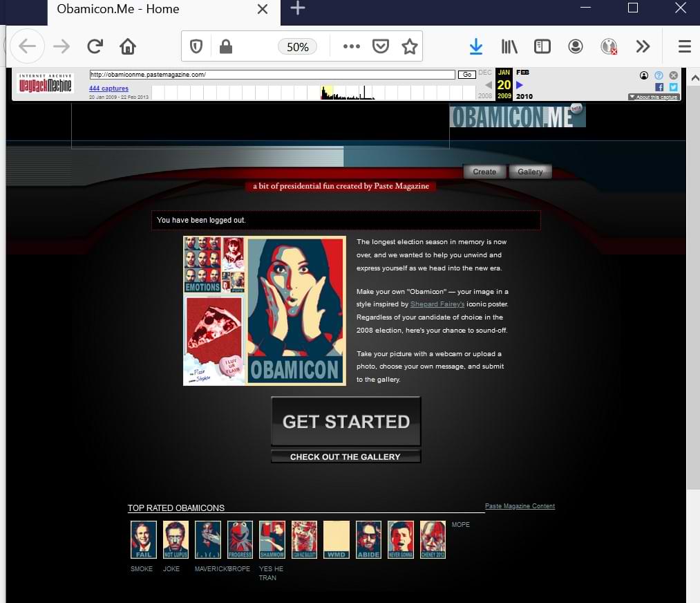Jump to the previous capture arrow

point(489,85)
